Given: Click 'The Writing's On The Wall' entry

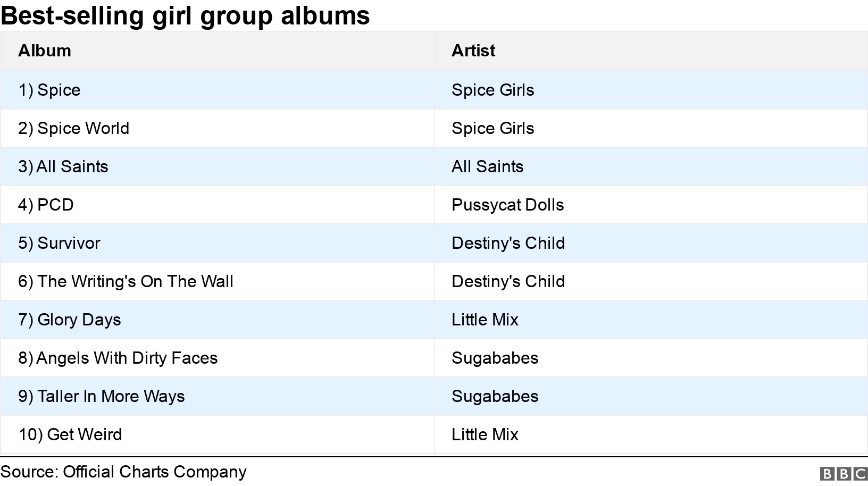Looking at the screenshot, I should pos(126,281).
